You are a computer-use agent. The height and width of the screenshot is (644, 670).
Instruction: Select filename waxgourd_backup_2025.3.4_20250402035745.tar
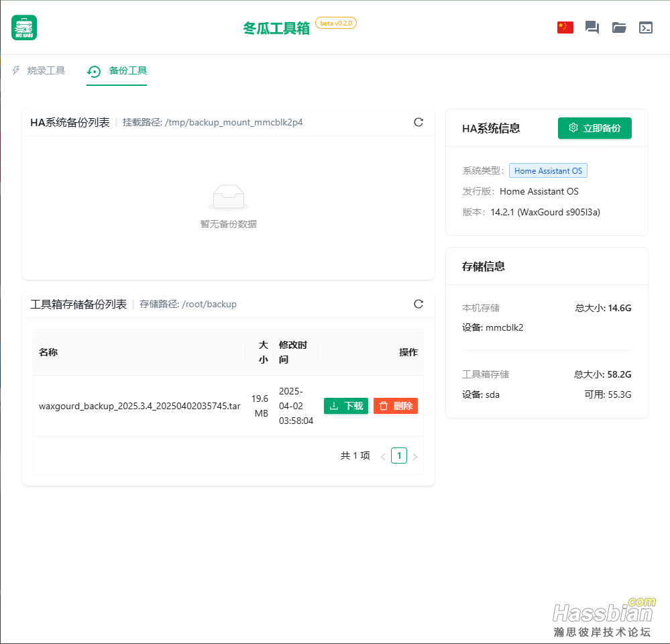(139, 406)
